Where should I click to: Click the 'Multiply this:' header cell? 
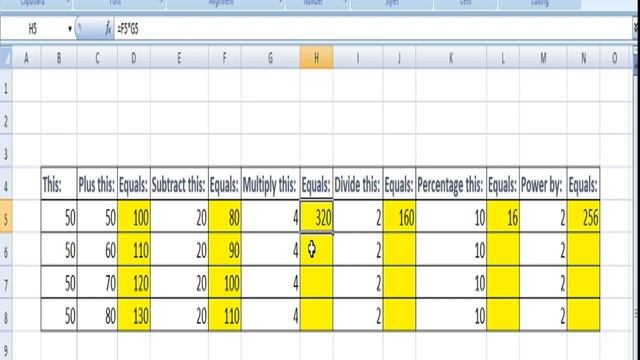coord(270,183)
